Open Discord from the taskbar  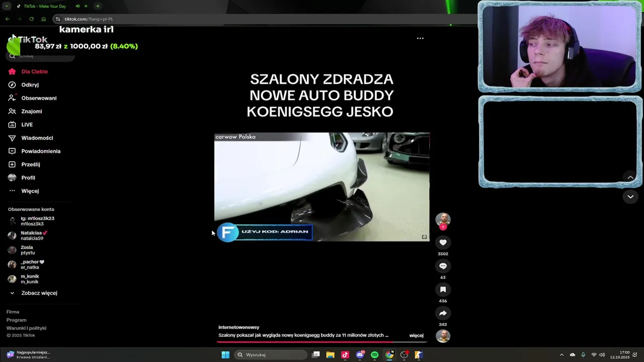coord(360,355)
